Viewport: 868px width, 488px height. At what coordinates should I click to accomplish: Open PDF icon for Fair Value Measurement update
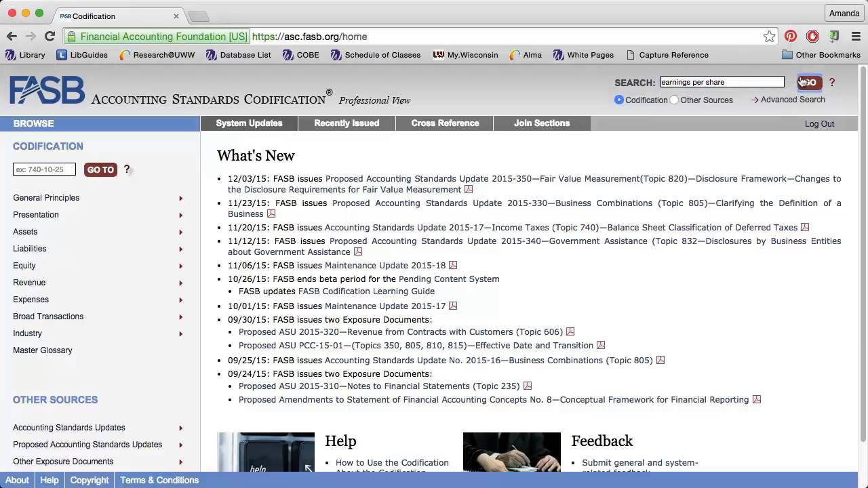(469, 190)
